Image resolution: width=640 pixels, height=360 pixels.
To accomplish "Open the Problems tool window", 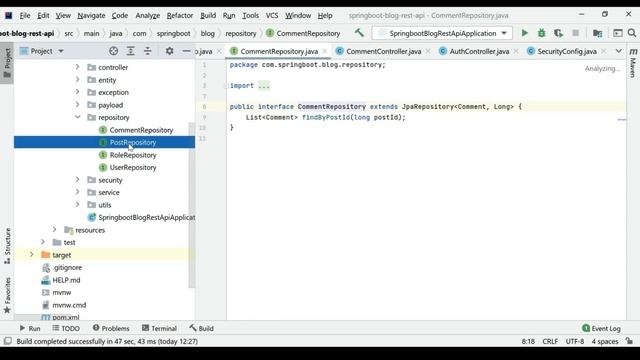I will 111,328.
